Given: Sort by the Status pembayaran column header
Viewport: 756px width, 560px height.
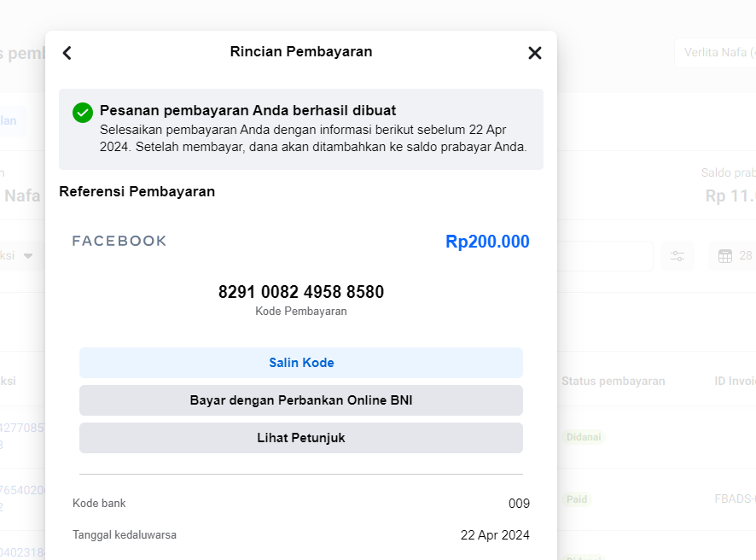Looking at the screenshot, I should click(x=613, y=382).
